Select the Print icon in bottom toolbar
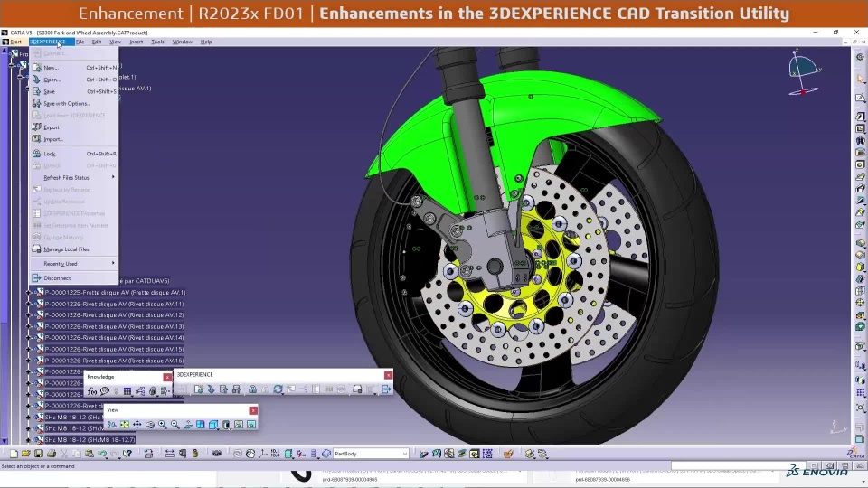The width and height of the screenshot is (868, 488). coord(52,454)
